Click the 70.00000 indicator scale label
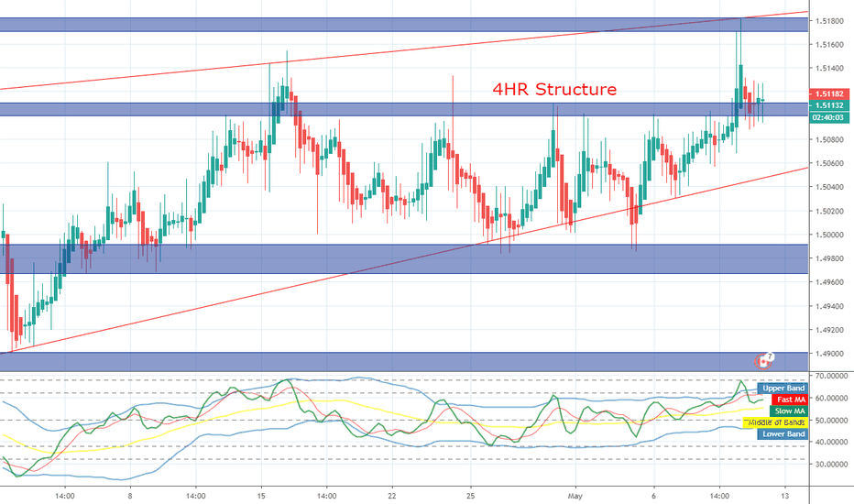Screen dimensions: 854x504 click(831, 376)
